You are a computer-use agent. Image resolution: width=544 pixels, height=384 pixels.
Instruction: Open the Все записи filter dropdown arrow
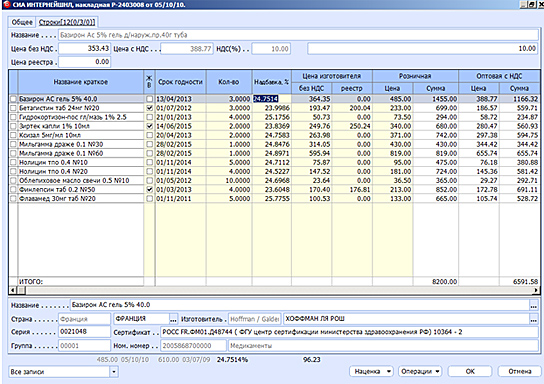click(x=114, y=372)
